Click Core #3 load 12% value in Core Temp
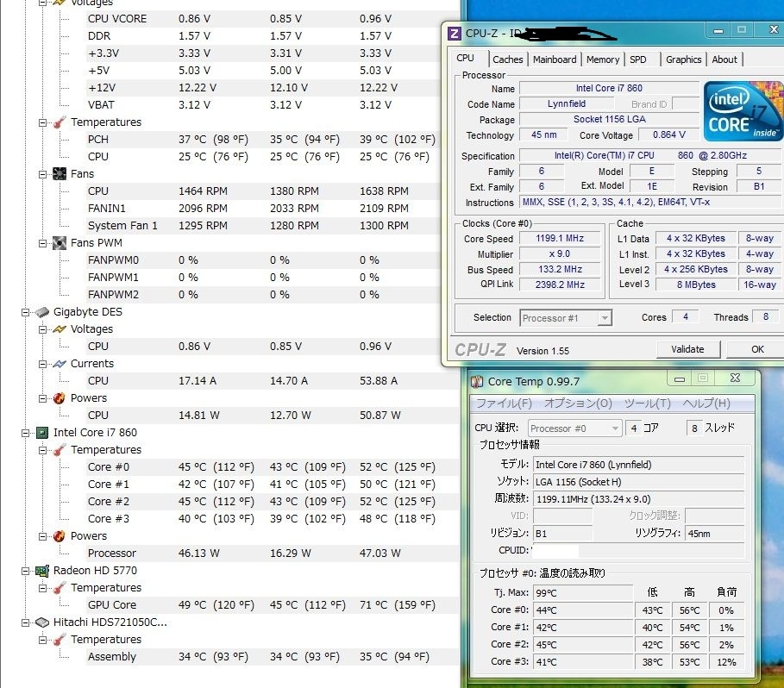Viewport: 784px width, 688px height. click(726, 662)
